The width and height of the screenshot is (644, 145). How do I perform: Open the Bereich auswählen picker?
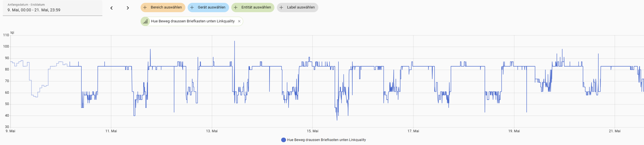(x=166, y=7)
